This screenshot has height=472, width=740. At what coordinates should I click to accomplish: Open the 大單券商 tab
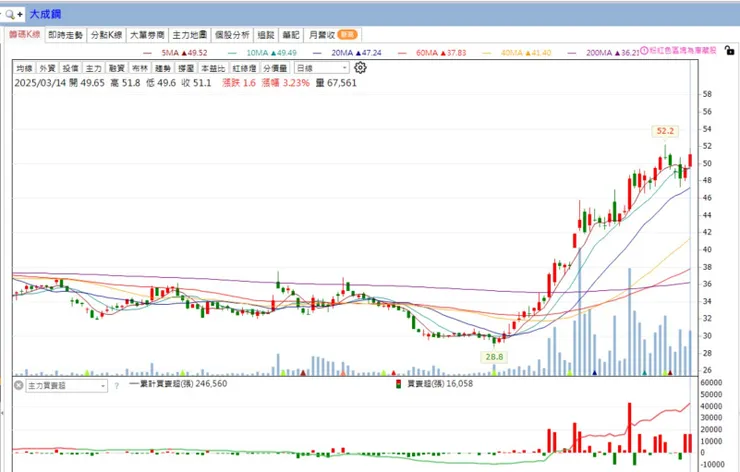click(147, 35)
